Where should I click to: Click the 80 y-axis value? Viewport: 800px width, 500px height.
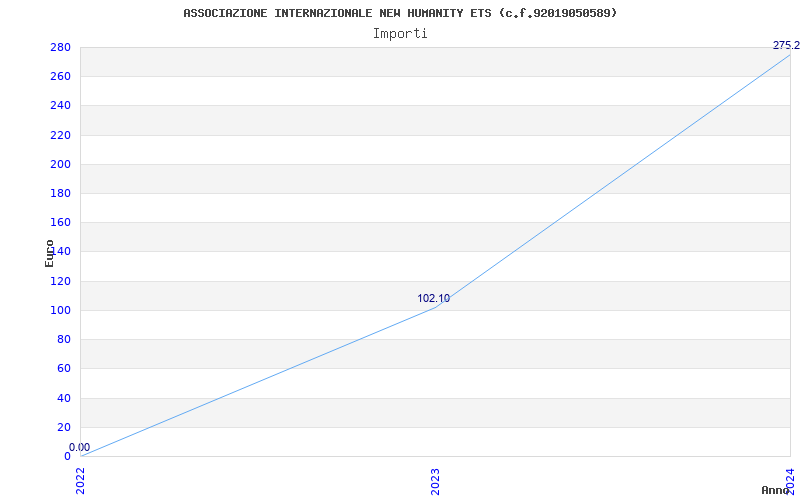point(63,339)
